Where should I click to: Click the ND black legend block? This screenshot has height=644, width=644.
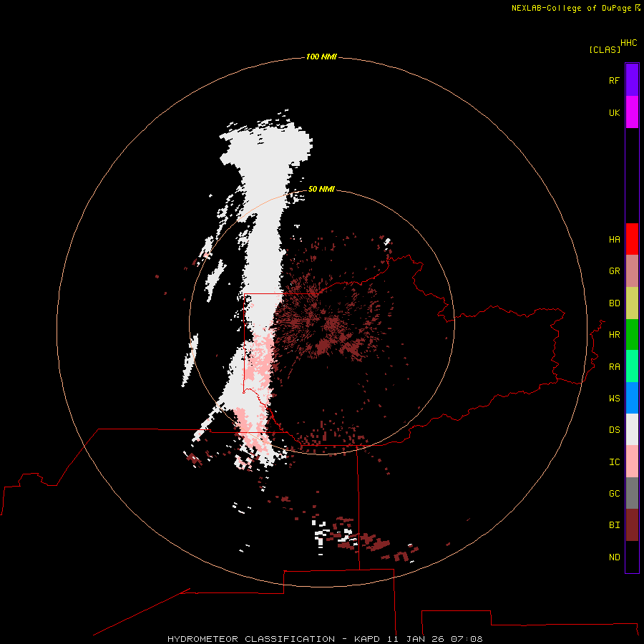pos(632,557)
